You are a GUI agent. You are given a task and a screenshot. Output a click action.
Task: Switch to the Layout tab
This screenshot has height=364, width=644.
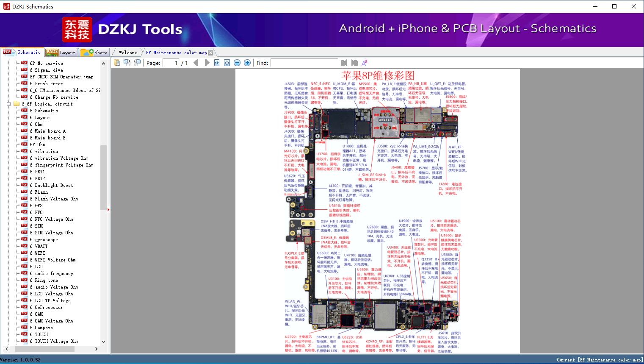point(61,53)
